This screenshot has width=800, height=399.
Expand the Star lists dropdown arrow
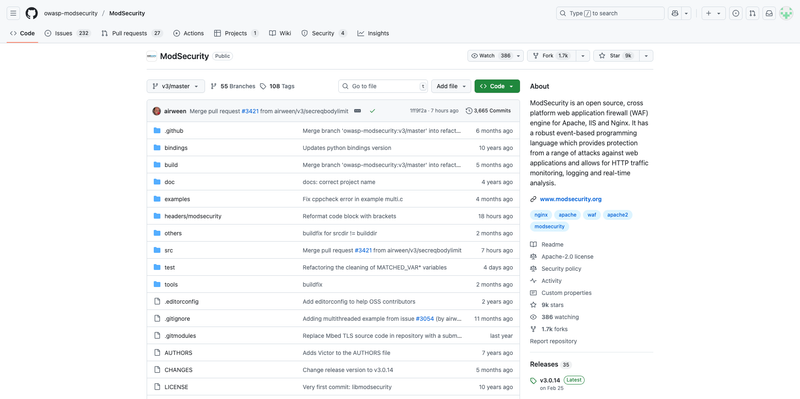point(646,56)
